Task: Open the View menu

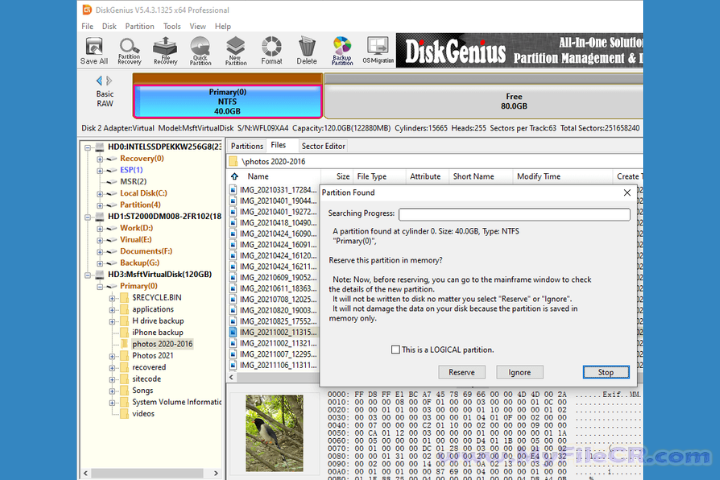Action: pos(197,26)
